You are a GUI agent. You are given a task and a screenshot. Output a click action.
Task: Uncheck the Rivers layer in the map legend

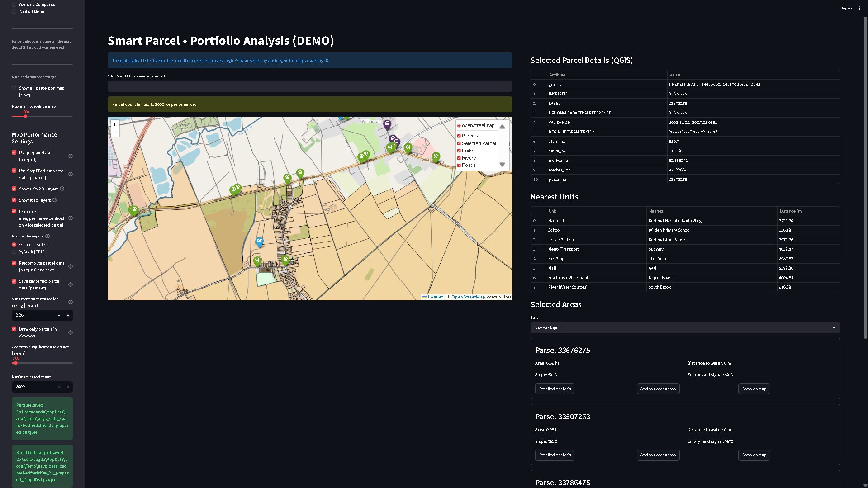[x=459, y=158]
